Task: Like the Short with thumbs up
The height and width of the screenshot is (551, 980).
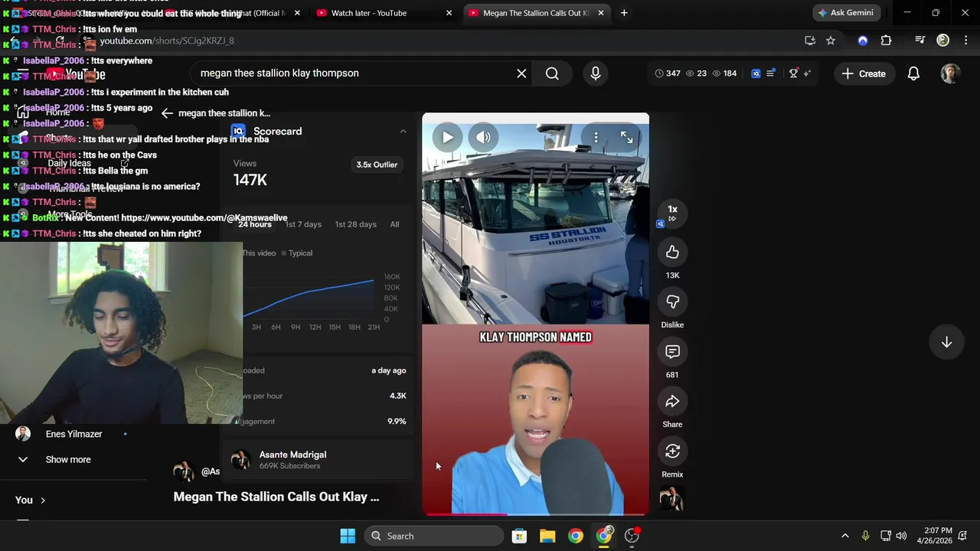Action: [672, 253]
